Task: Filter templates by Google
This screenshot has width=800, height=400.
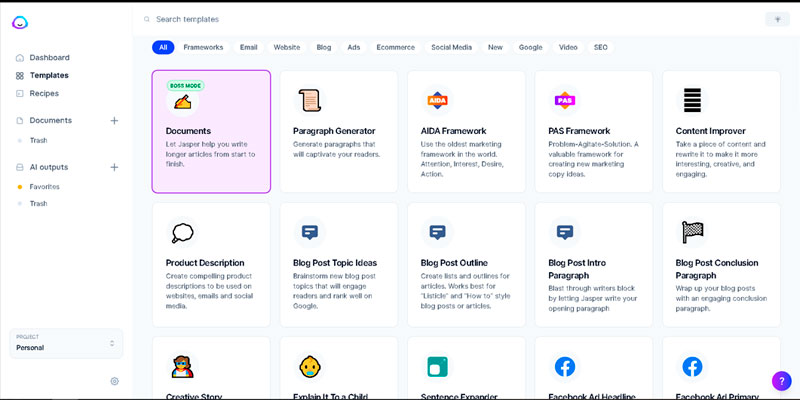Action: pyautogui.click(x=531, y=47)
